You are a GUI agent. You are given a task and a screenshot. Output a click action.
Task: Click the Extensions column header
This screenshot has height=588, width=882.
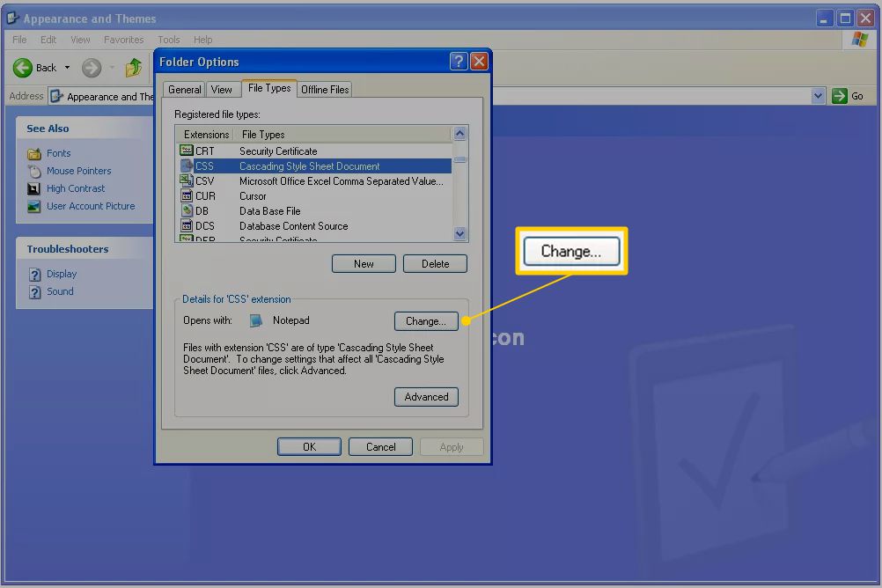click(206, 135)
